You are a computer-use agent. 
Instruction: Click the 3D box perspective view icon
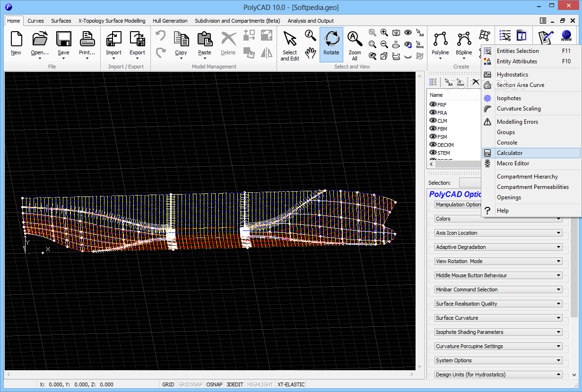(x=384, y=56)
